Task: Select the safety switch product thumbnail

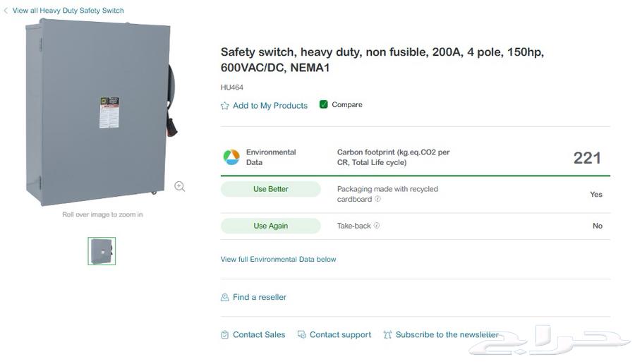Action: 102,251
